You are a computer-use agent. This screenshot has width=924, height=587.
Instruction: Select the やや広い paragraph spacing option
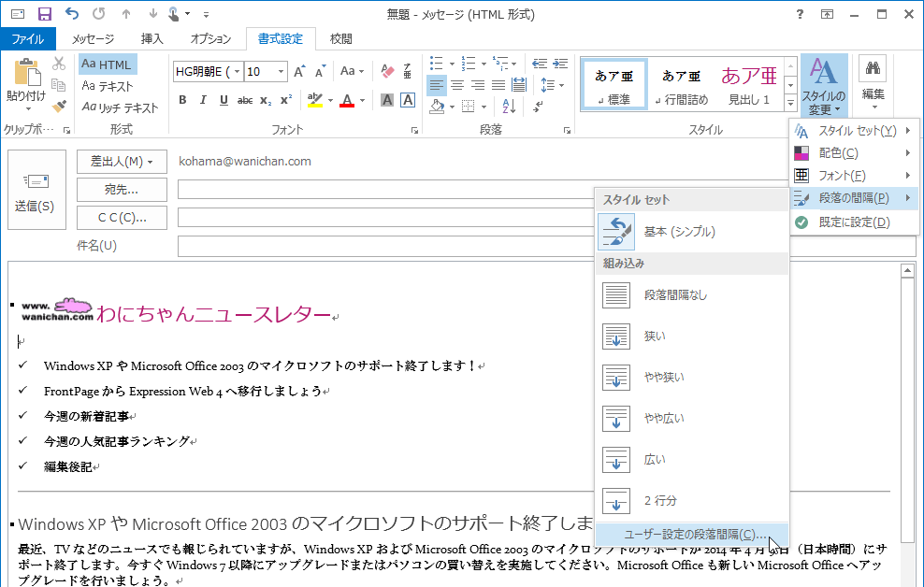pos(692,419)
